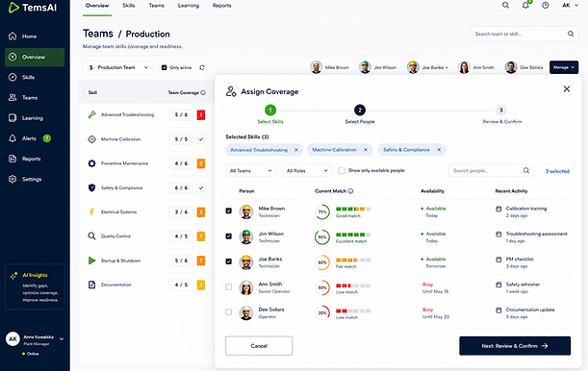This screenshot has height=371, width=588.
Task: Click the Preventive Maintenance gear icon
Action: click(x=91, y=163)
